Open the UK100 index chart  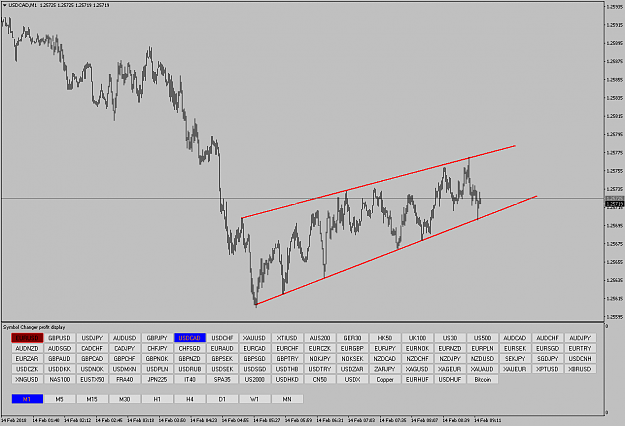[x=417, y=338]
